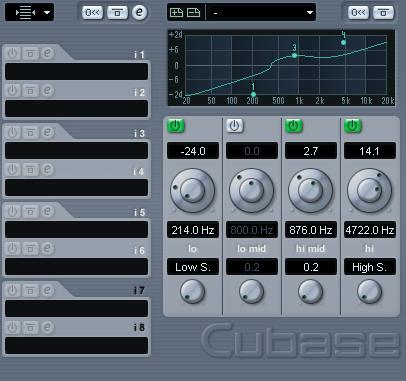This screenshot has height=381, width=406.
Task: Toggle power for insert slot i 4
Action: [x=12, y=170]
